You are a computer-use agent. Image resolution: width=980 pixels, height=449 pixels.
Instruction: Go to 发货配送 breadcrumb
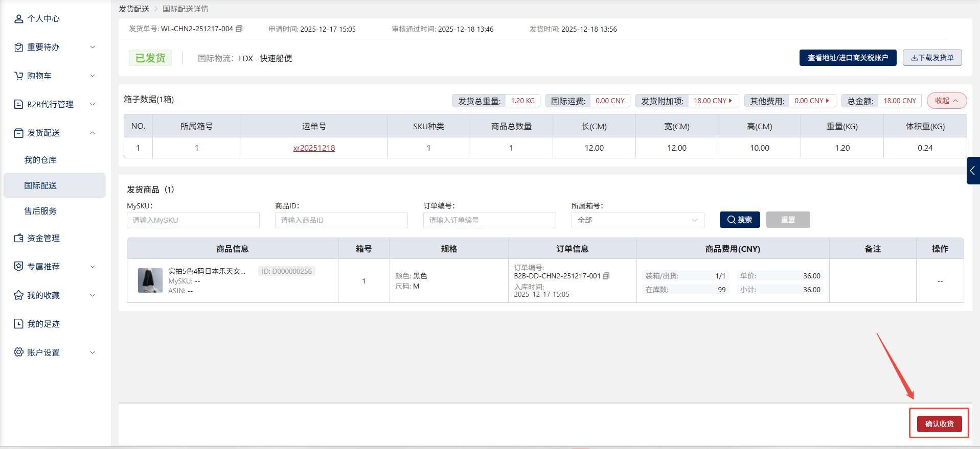pos(134,9)
